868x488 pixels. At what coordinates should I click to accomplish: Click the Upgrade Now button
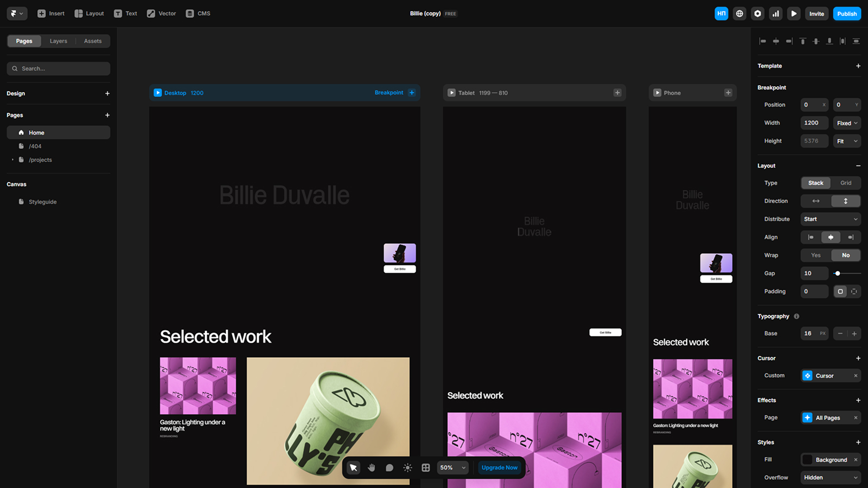(x=499, y=467)
